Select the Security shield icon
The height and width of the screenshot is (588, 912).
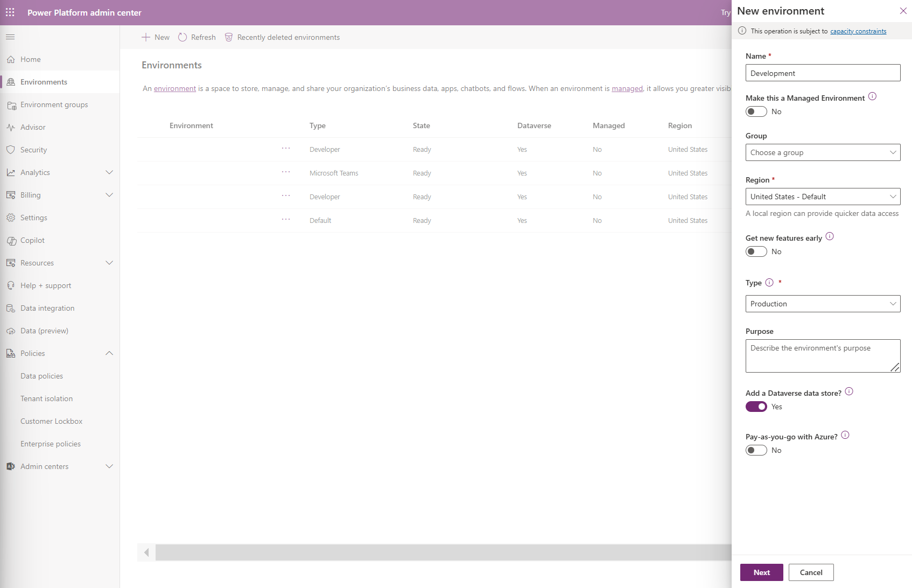[11, 150]
